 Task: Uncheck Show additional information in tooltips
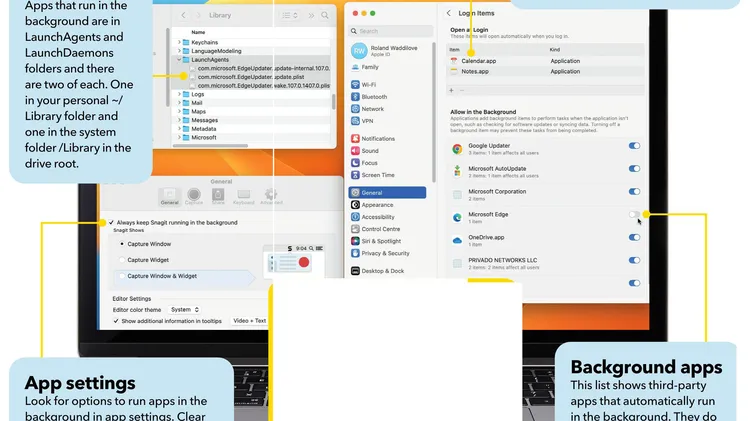click(116, 321)
